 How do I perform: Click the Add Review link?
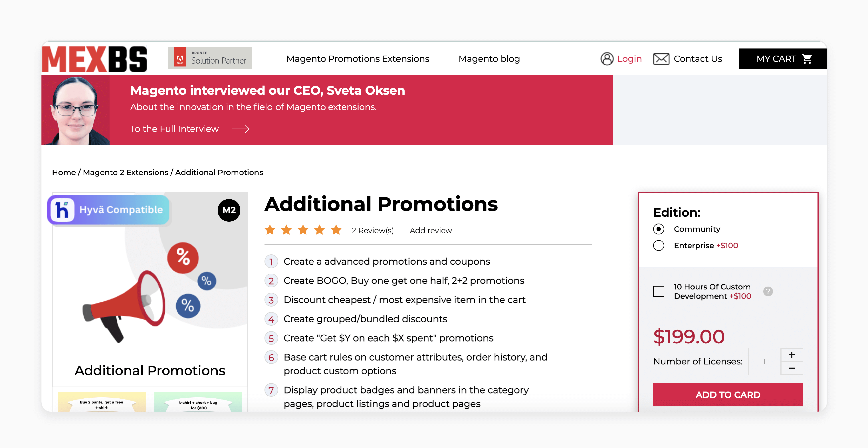(x=431, y=230)
